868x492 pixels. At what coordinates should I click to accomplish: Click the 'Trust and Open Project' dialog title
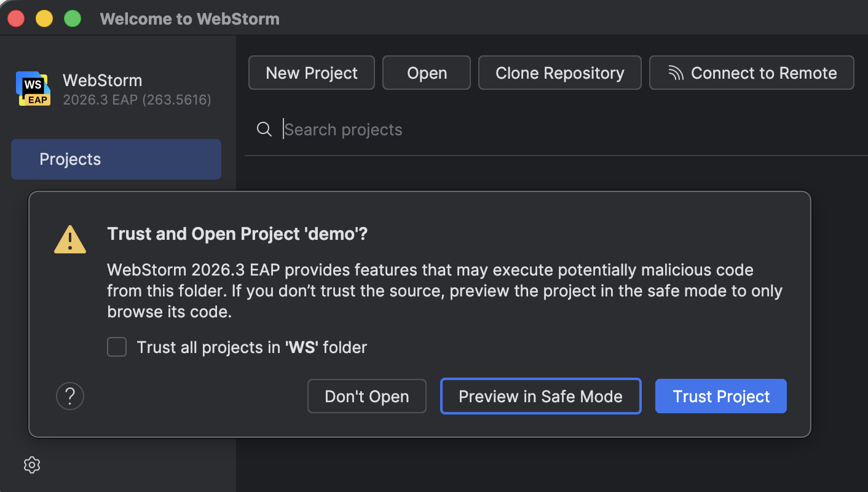pyautogui.click(x=237, y=234)
